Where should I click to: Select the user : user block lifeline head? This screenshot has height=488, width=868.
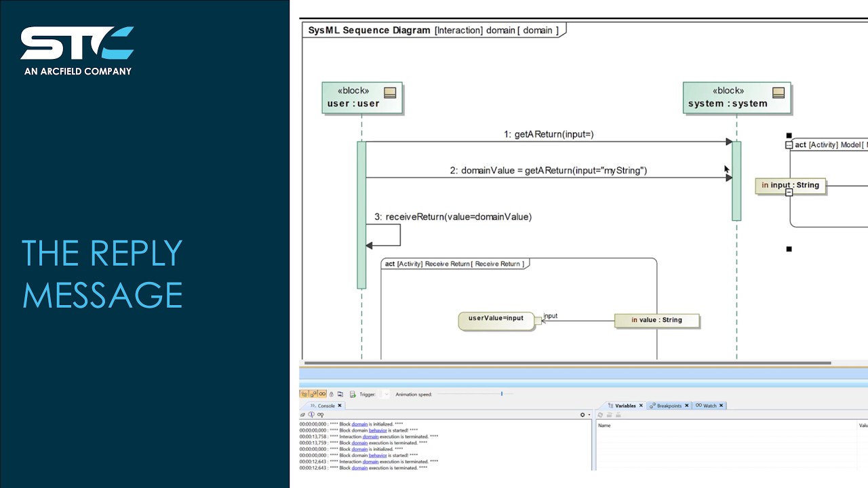click(x=362, y=98)
